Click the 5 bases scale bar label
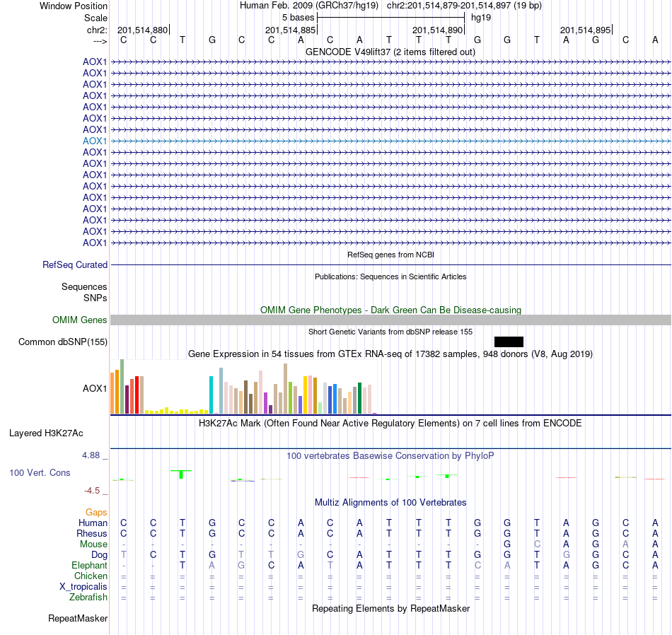Viewport: 672px width, 635px height. [x=298, y=18]
